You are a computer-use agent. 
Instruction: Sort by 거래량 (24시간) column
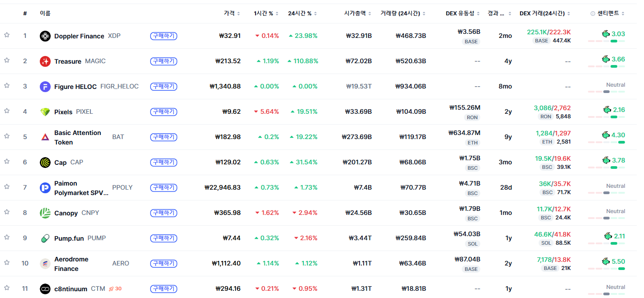[x=403, y=14]
